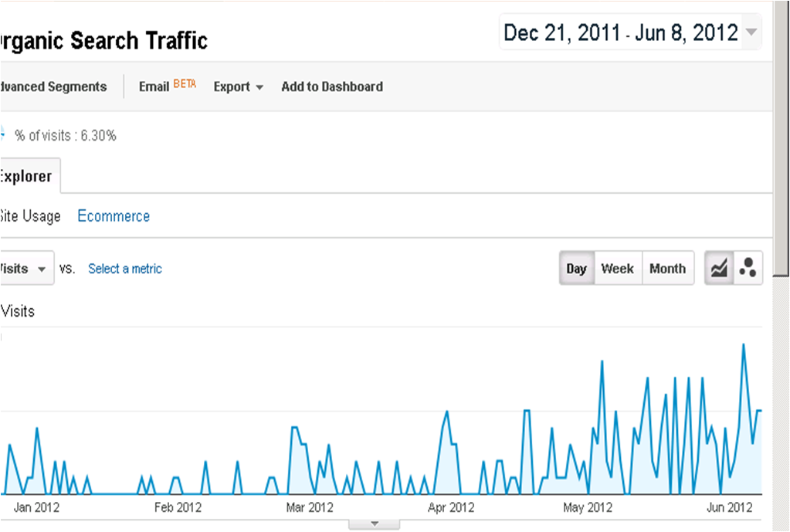
Task: Expand the annotations arrow below the chart
Action: click(374, 523)
